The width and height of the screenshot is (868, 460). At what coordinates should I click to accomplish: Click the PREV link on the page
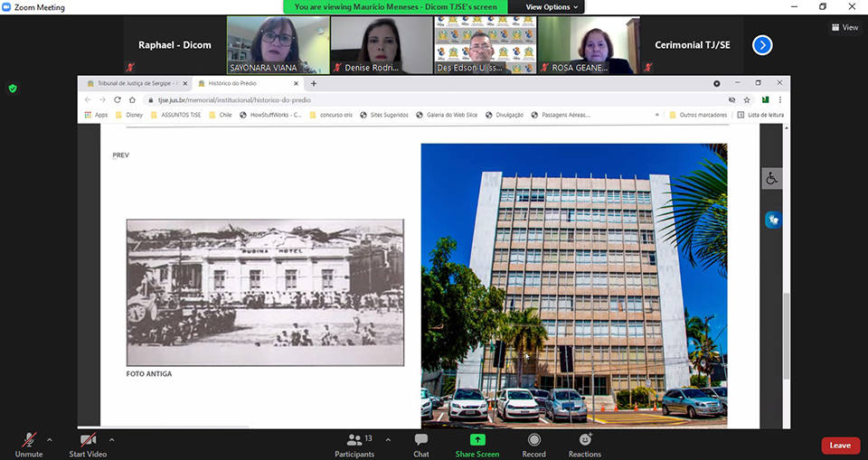(x=120, y=155)
